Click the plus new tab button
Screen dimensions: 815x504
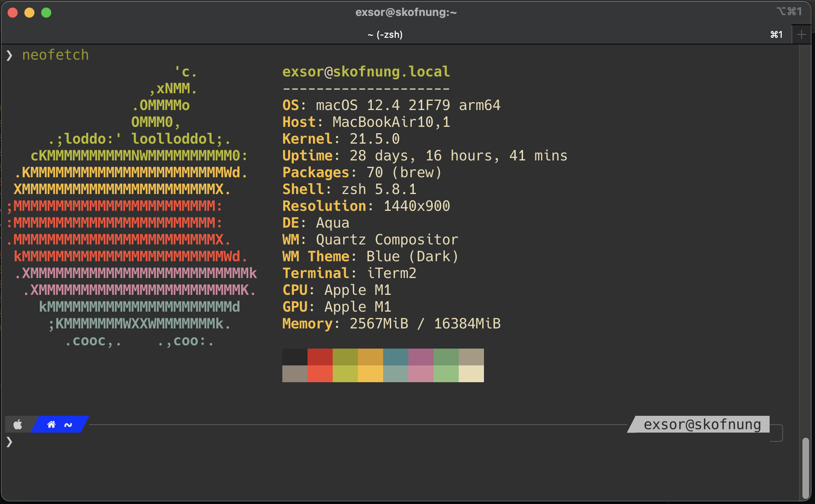pyautogui.click(x=801, y=34)
